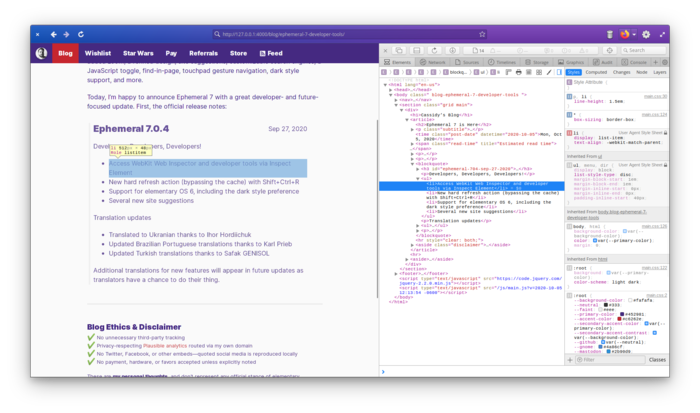Viewport: 700px width, 413px height.
Task: Click the trash erase-history icon
Action: (x=610, y=34)
